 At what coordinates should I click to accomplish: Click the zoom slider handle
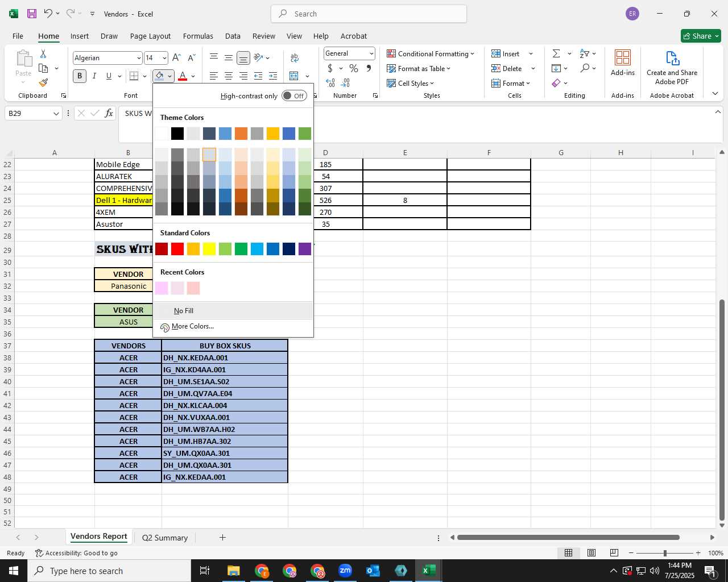[x=664, y=553]
